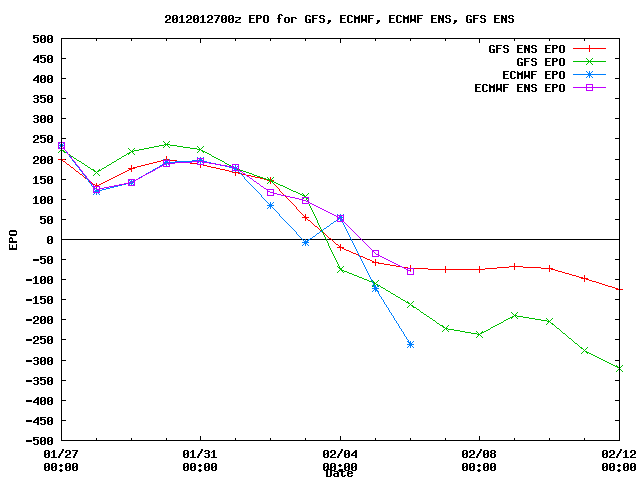Click the positive '450' y-axis label
The height and width of the screenshot is (480, 640).
click(43, 59)
